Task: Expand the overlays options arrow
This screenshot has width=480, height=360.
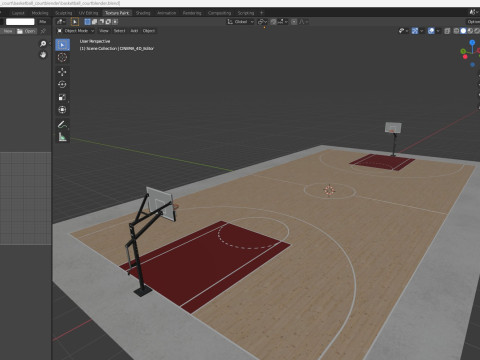Action: tap(438, 31)
